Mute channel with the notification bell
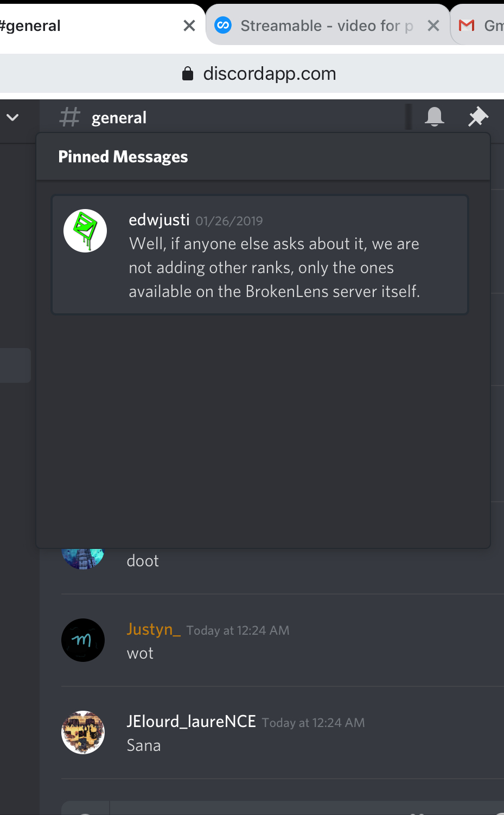Screen dimensions: 504x815 point(435,117)
